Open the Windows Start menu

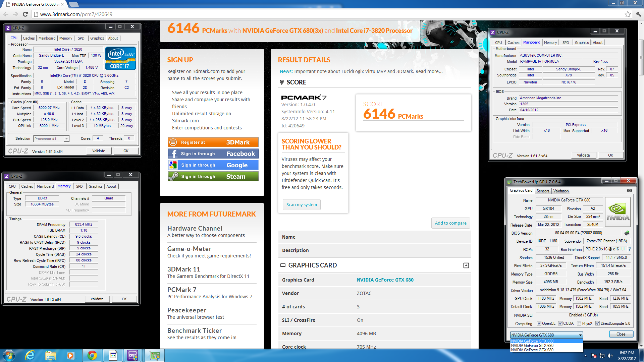click(x=8, y=356)
